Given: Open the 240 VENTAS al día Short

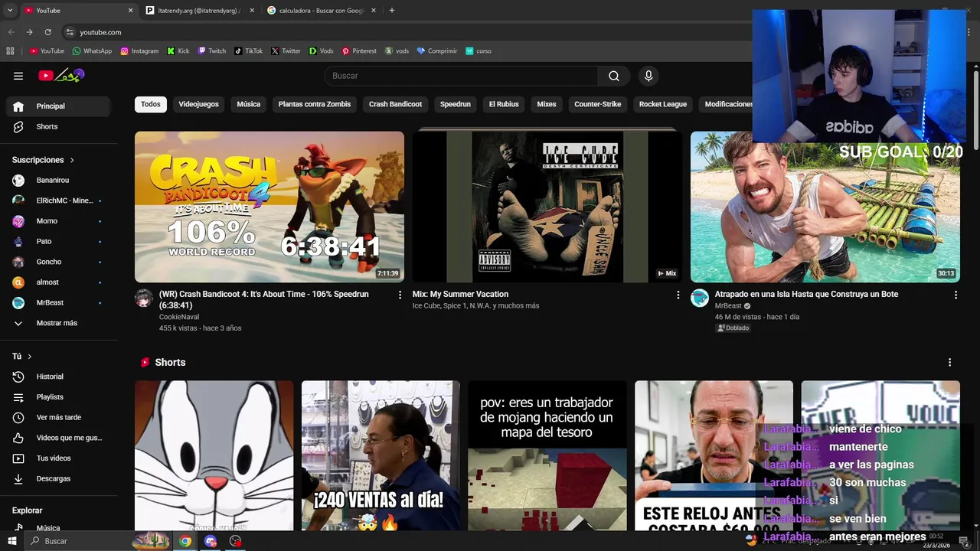Looking at the screenshot, I should 381,455.
